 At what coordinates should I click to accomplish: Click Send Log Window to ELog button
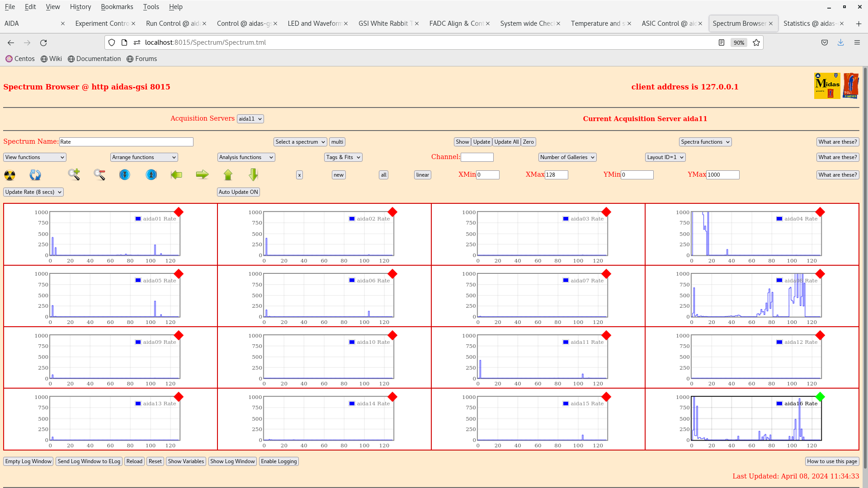[88, 461]
